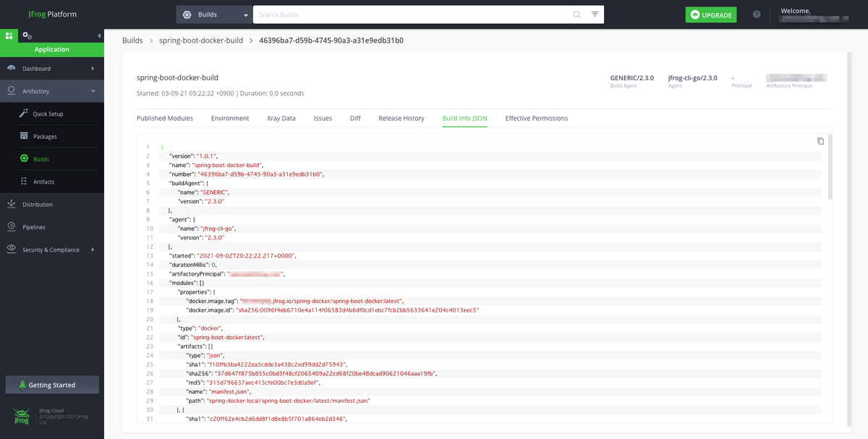Select Packages in the sidebar
This screenshot has height=439, width=868.
[45, 136]
